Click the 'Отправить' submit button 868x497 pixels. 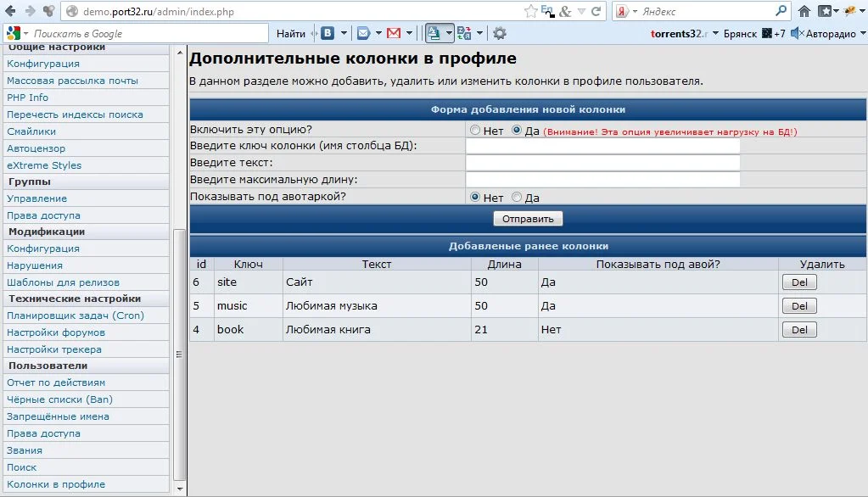coord(528,219)
